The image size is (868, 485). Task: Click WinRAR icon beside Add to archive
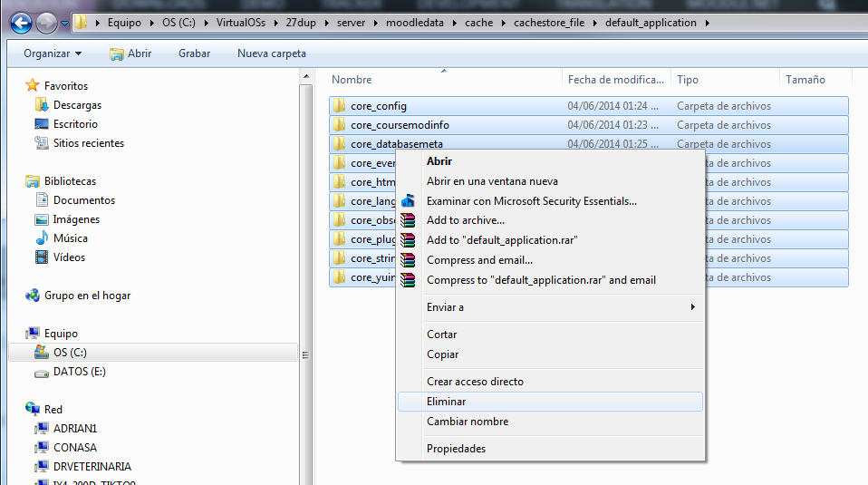click(x=408, y=220)
